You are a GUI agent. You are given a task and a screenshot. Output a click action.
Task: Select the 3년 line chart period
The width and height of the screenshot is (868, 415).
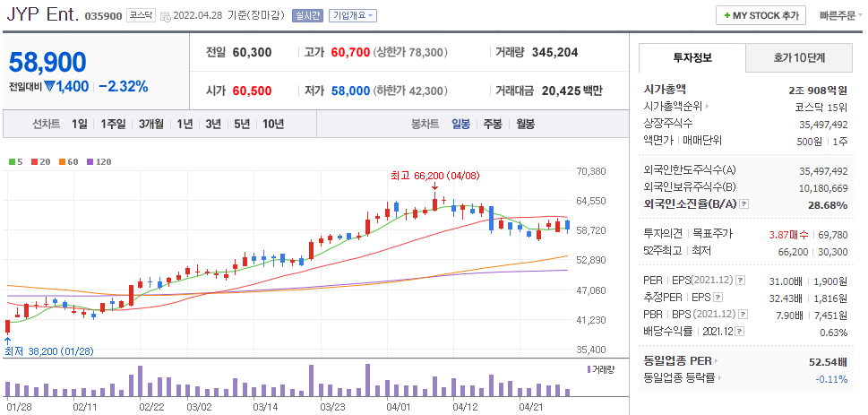(213, 124)
